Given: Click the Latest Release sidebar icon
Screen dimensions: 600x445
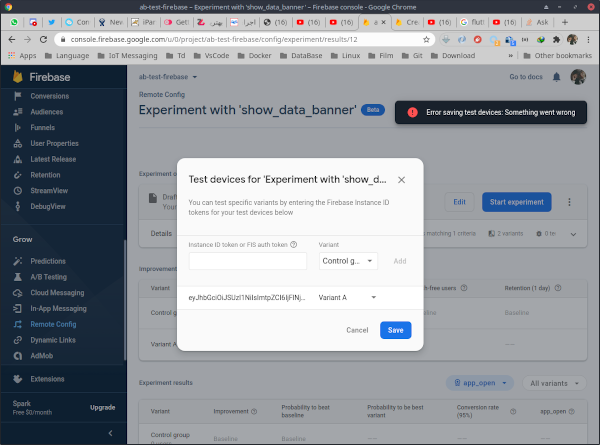Looking at the screenshot, I should [18, 159].
